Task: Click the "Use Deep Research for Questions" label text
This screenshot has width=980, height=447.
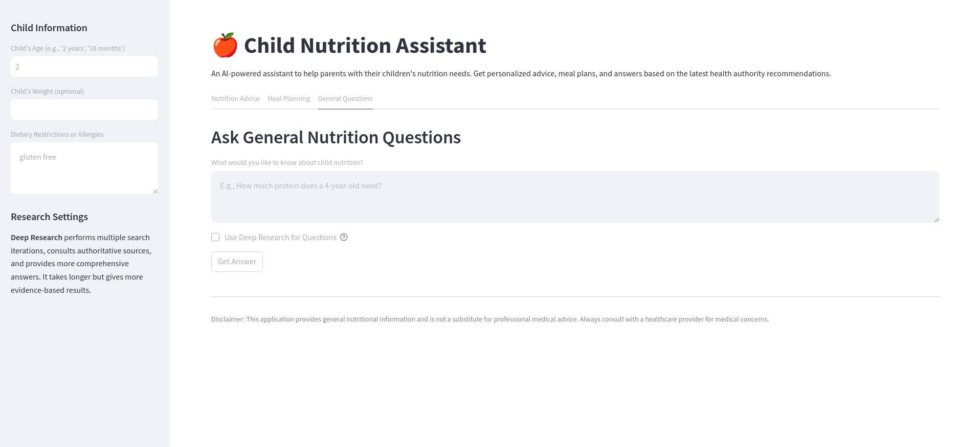Action: tap(280, 238)
